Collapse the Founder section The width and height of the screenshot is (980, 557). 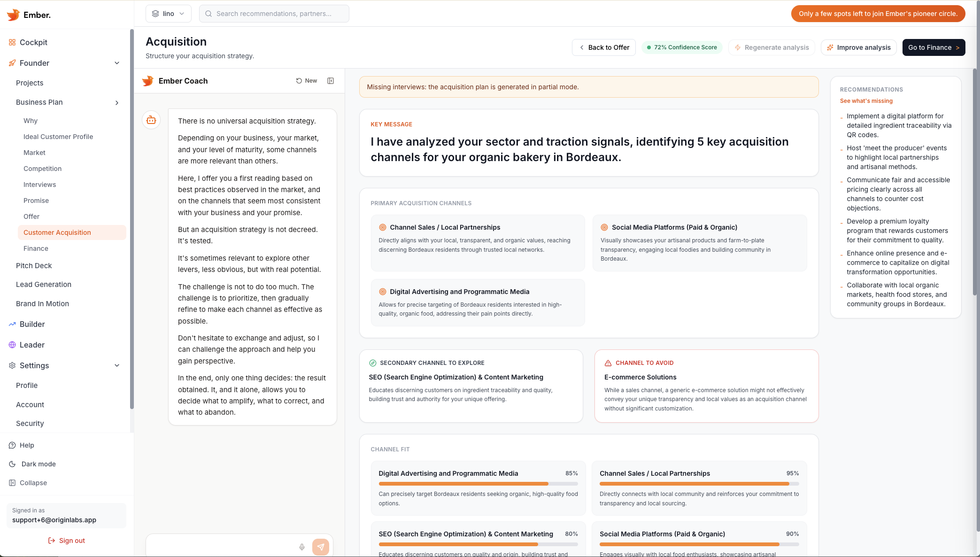pyautogui.click(x=117, y=63)
